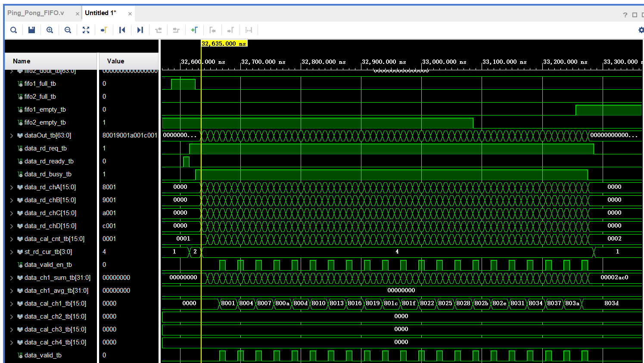This screenshot has height=363, width=644.
Task: Click the swap cursors icon
Action: (x=249, y=30)
